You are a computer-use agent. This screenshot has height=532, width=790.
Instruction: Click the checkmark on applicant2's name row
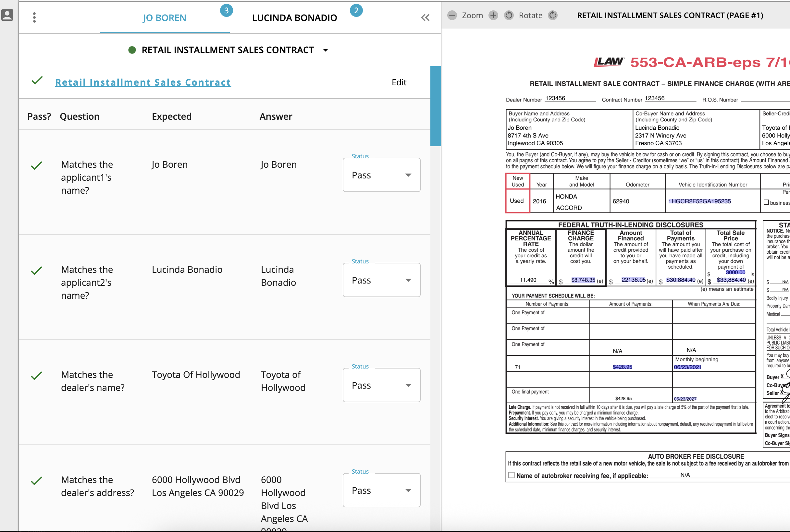36,271
